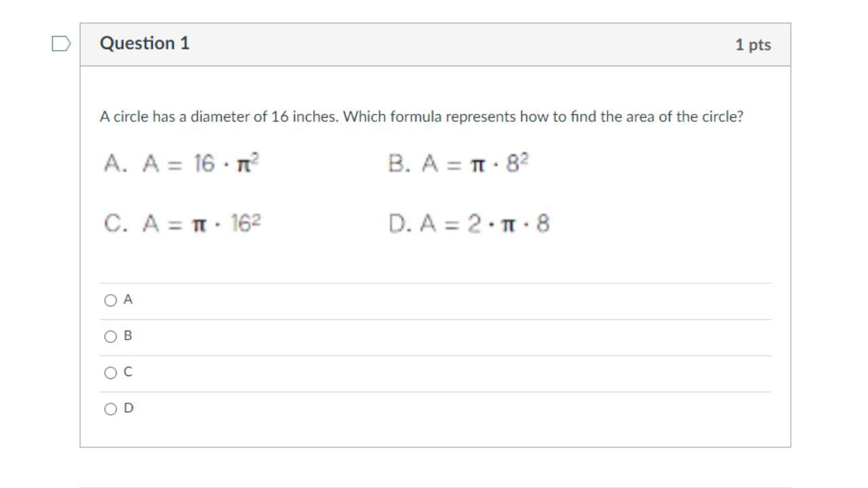This screenshot has width=868, height=488.
Task: Click formula option A = π · 16²
Action: pyautogui.click(x=183, y=223)
